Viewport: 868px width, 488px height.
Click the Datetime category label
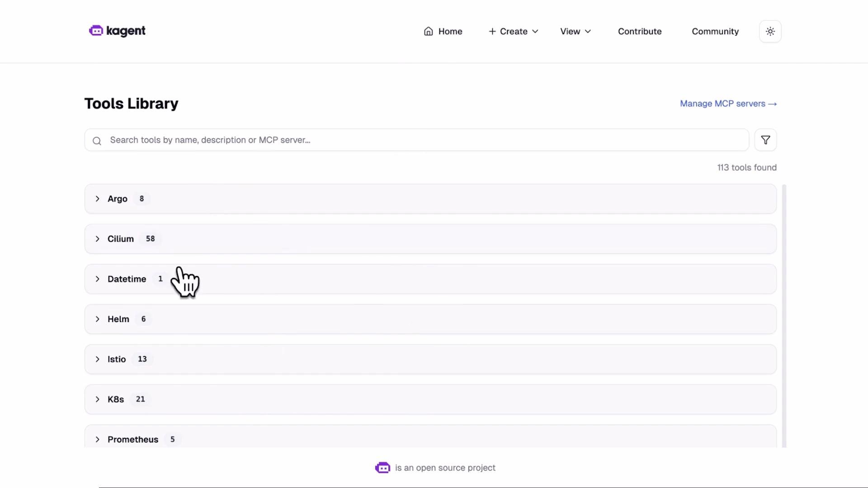pos(127,279)
